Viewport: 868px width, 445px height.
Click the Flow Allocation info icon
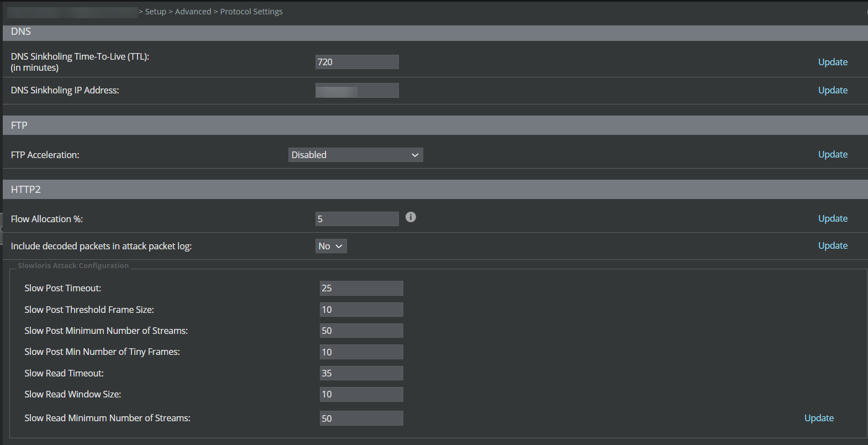coord(411,217)
